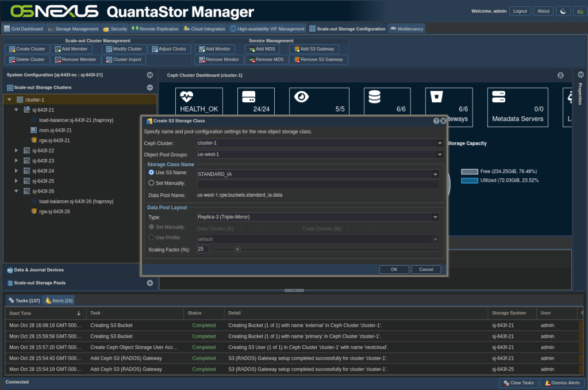588x390 pixels.
Task: Click the Logout button
Action: click(x=520, y=11)
